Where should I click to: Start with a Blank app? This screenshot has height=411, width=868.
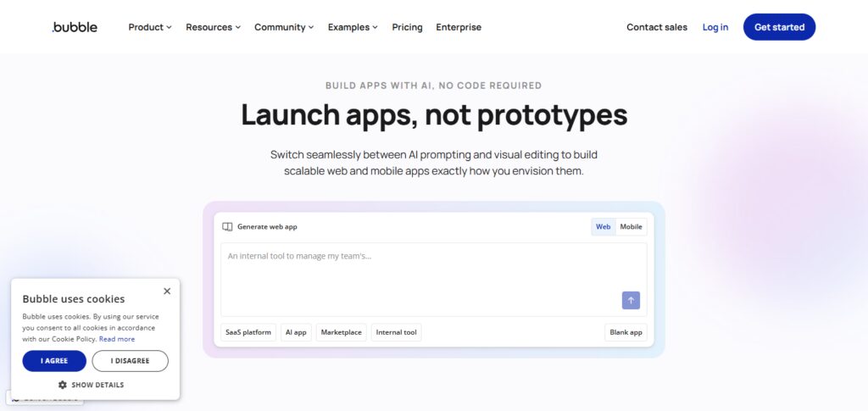(626, 332)
